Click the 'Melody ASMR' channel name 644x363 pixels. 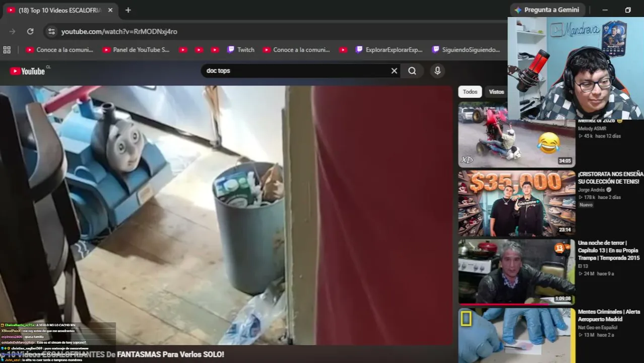pyautogui.click(x=592, y=129)
